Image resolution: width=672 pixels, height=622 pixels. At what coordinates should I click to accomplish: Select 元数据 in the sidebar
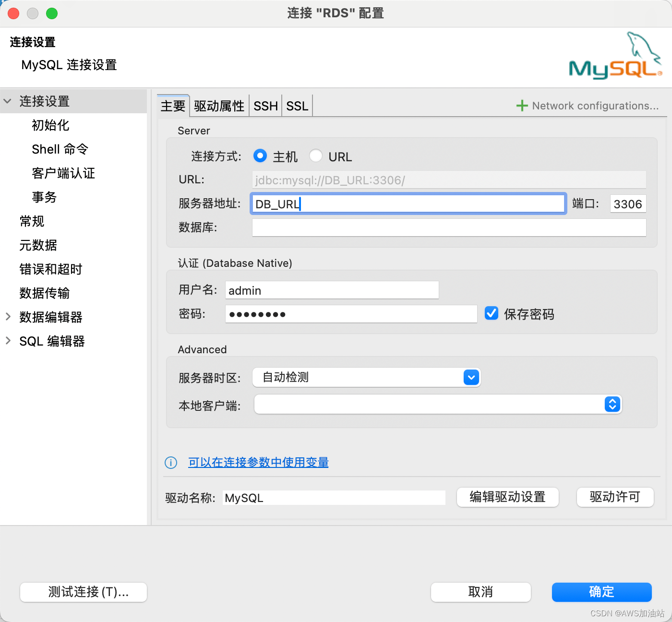38,245
